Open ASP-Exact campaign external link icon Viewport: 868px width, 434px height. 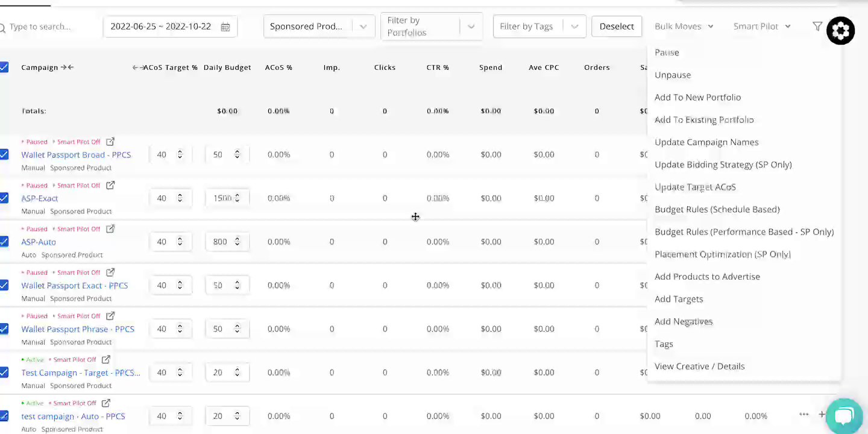pos(110,185)
